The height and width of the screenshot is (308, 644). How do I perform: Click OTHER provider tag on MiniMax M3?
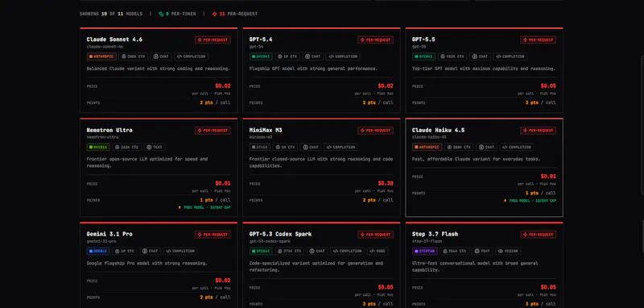[260, 147]
